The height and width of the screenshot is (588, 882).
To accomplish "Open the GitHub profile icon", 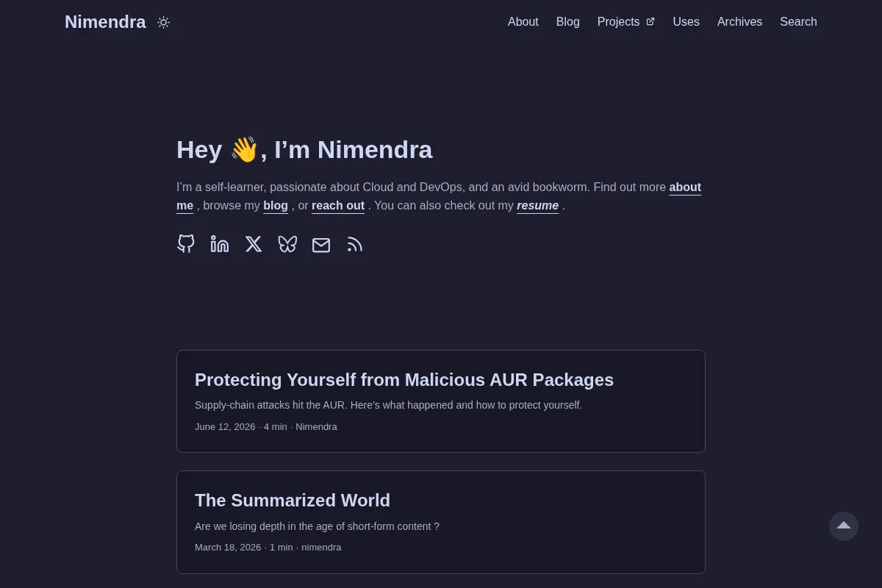I will click(x=186, y=244).
